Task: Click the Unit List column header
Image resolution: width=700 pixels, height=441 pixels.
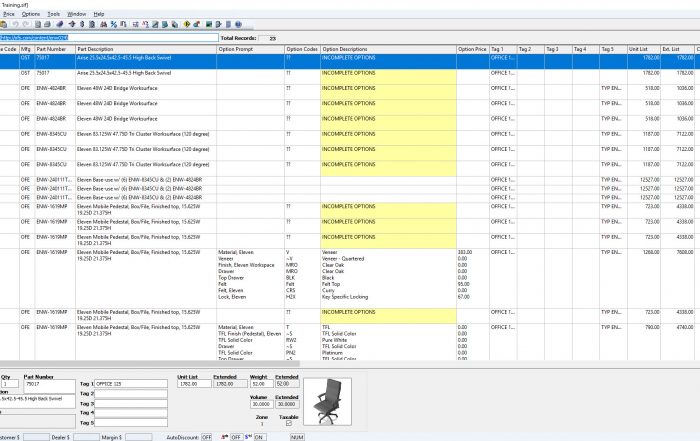Action: point(644,49)
